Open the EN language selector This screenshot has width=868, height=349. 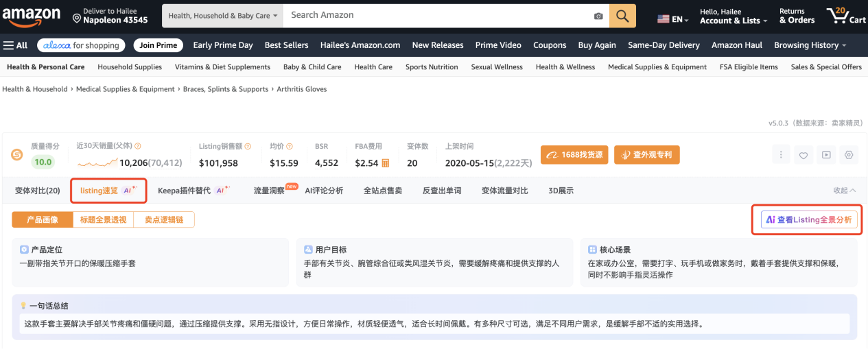pos(673,19)
